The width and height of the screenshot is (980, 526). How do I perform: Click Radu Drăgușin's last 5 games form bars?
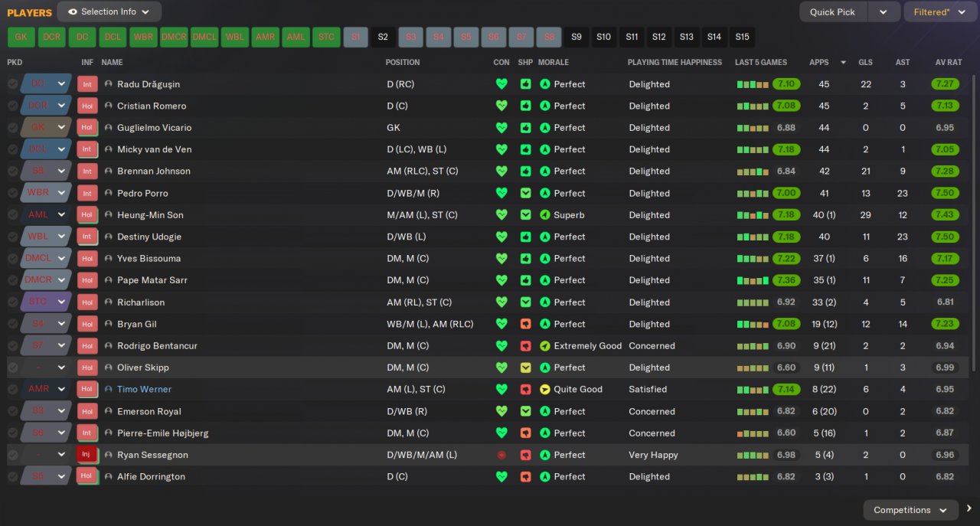[x=752, y=84]
